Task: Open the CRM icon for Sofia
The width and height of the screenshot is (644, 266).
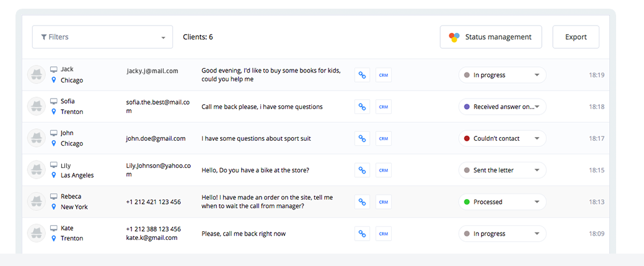Action: (383, 107)
